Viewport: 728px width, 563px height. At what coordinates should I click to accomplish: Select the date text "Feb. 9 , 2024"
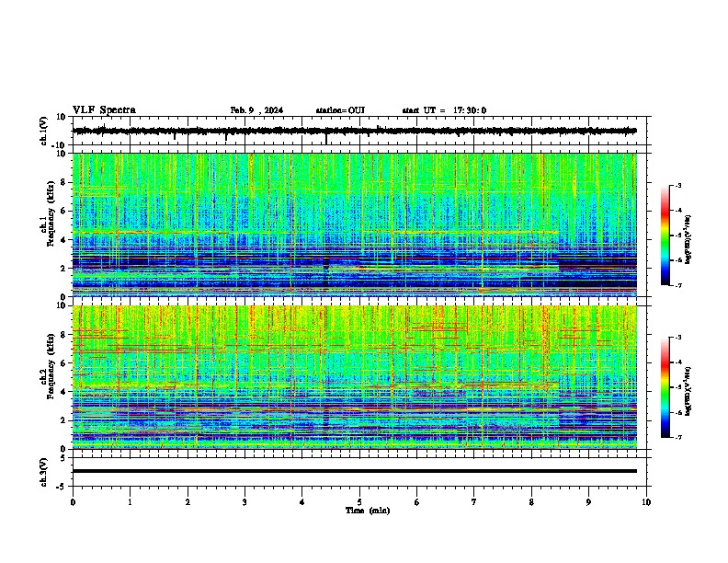256,110
